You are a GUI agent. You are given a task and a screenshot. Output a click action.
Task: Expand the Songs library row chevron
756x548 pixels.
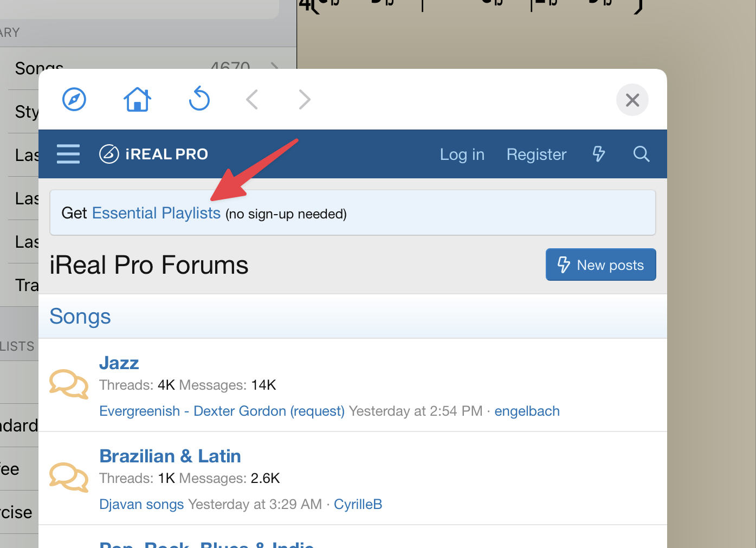point(275,66)
